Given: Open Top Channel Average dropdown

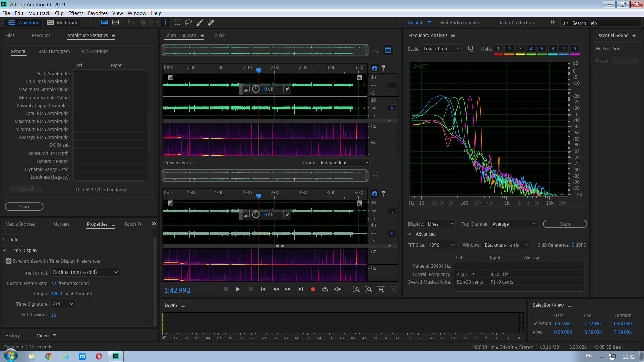Looking at the screenshot, I should pos(514,224).
